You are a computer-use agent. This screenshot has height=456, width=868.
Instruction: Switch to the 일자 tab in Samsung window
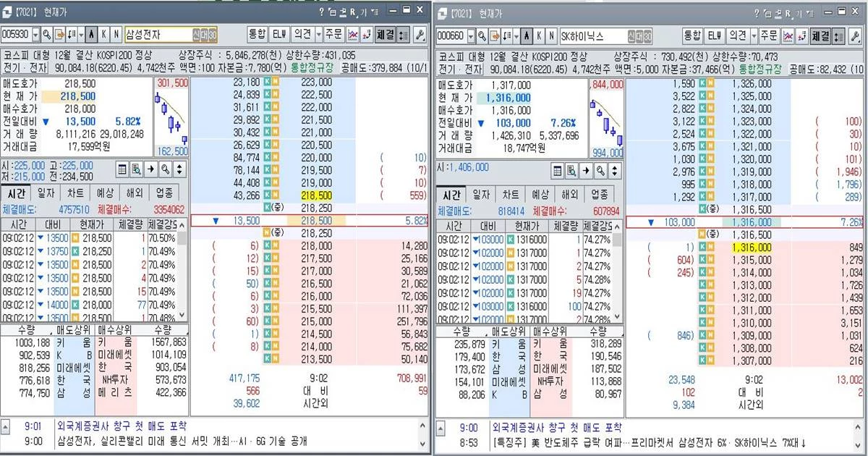click(x=47, y=193)
